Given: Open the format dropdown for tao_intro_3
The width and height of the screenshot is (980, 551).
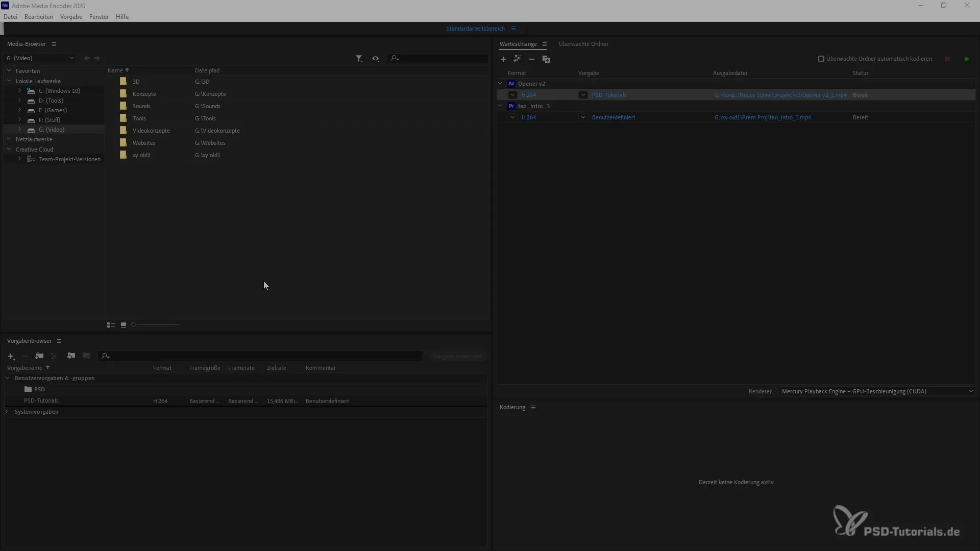Looking at the screenshot, I should (512, 117).
